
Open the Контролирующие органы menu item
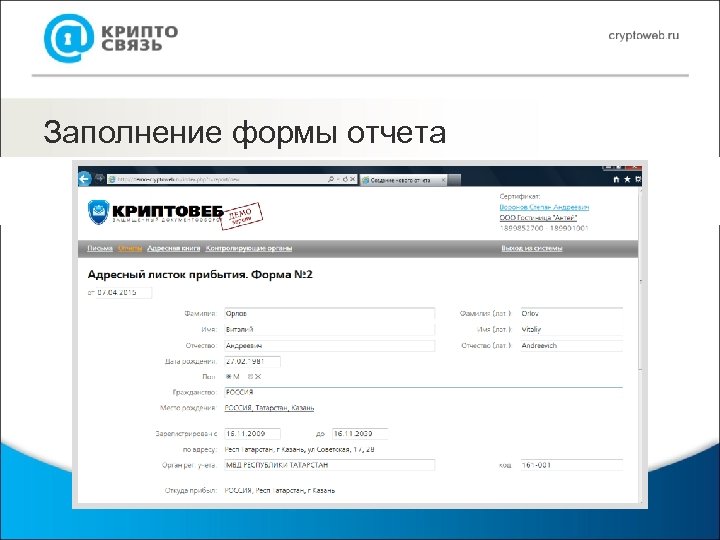pos(249,248)
